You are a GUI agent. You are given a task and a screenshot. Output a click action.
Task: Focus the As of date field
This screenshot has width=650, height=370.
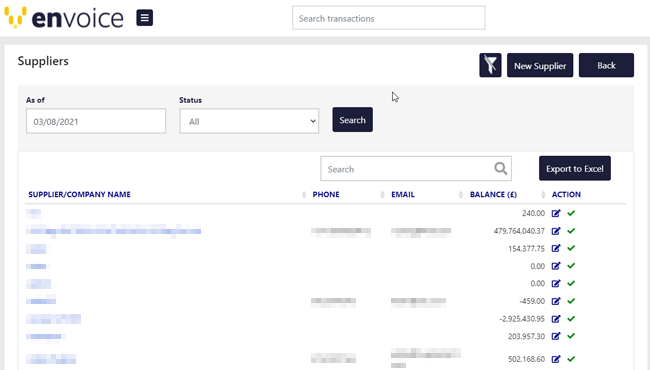(x=96, y=121)
